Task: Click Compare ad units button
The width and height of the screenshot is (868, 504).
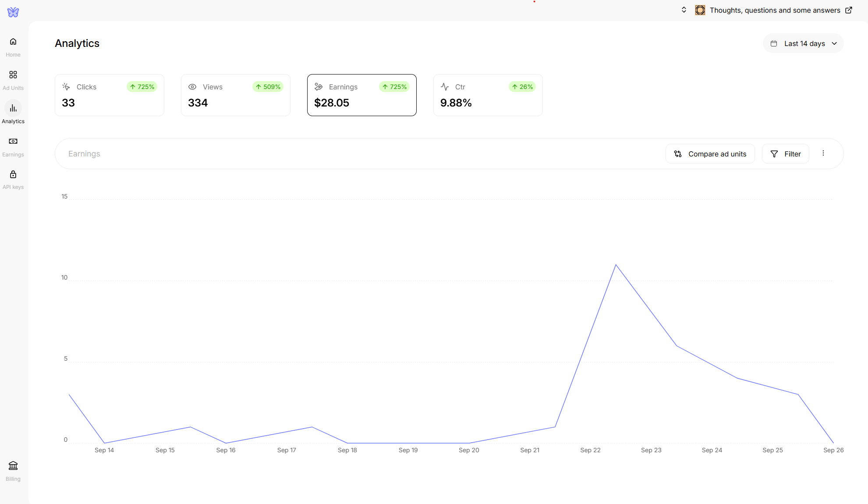Action: tap(710, 154)
